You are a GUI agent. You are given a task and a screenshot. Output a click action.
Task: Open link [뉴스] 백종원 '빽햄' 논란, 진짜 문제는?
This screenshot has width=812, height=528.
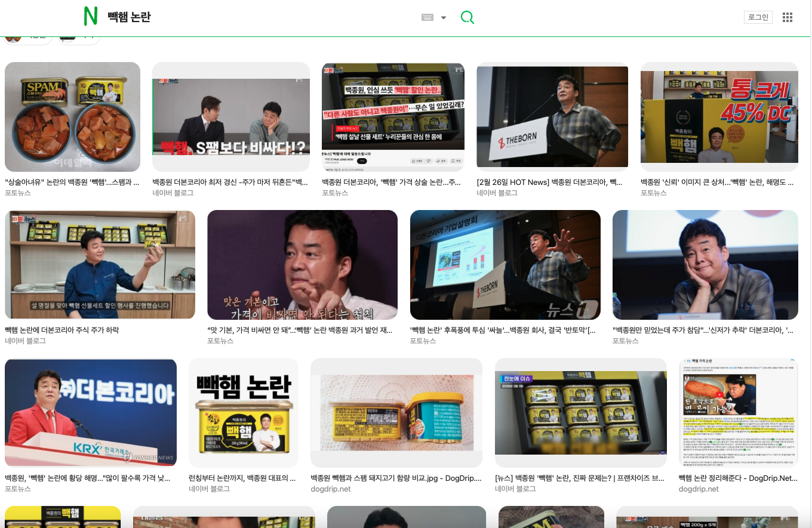tap(580, 478)
